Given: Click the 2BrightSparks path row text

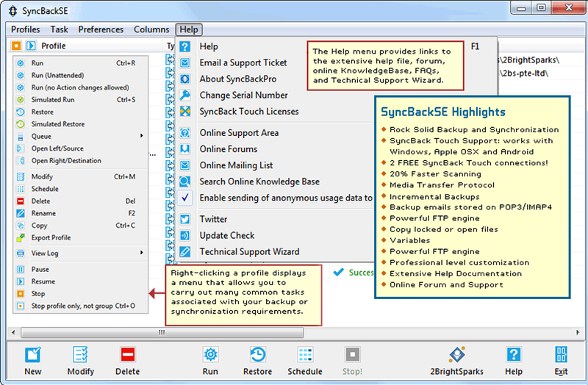Looking at the screenshot, I should coord(528,60).
